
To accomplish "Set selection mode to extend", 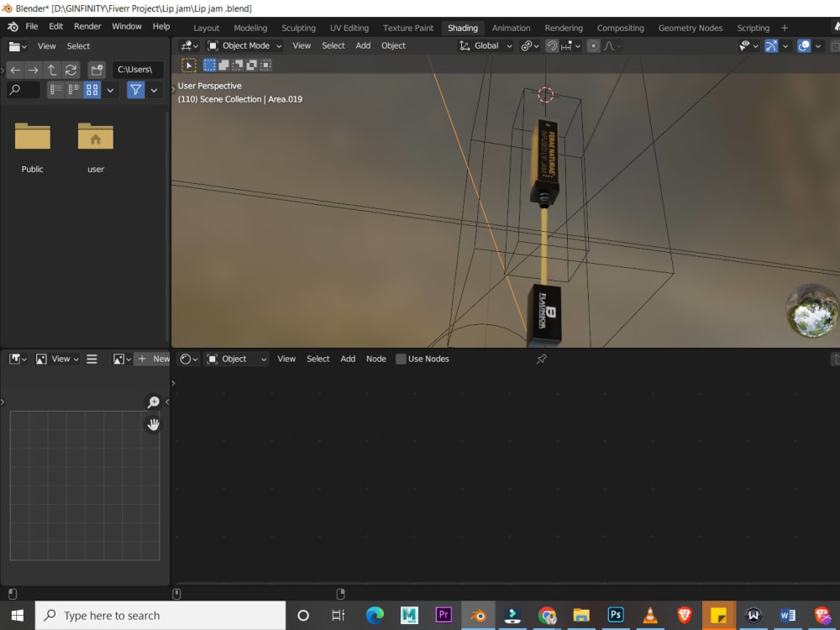I will pos(223,66).
